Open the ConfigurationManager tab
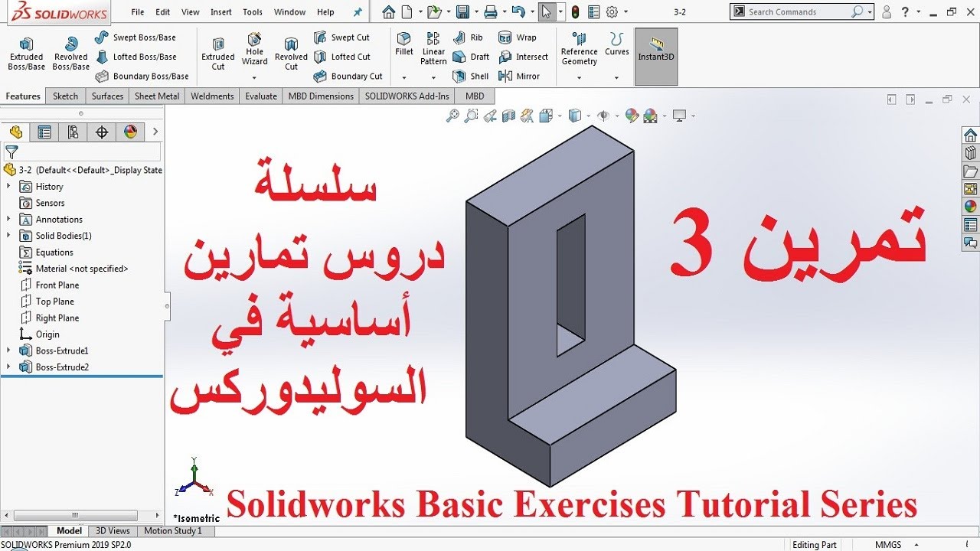Image resolution: width=980 pixels, height=551 pixels. (73, 132)
